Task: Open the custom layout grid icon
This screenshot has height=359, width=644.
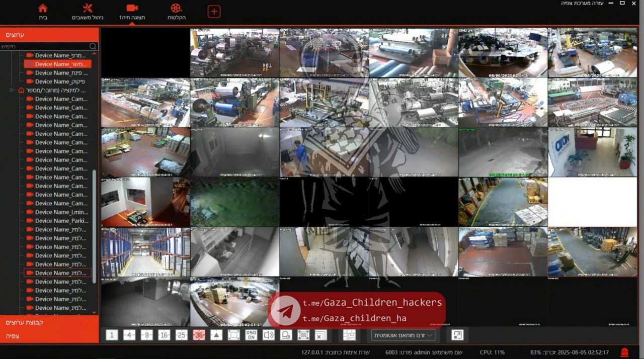Action: [349, 335]
